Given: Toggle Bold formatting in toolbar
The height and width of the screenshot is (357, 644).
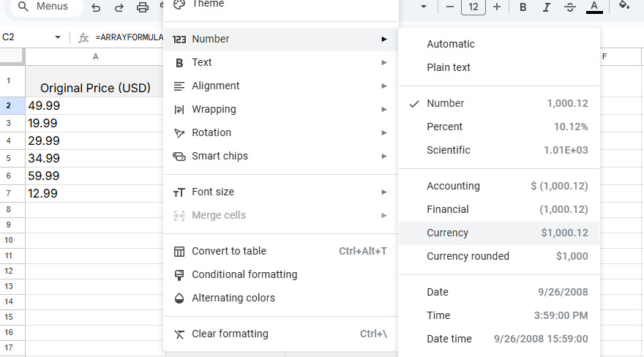Looking at the screenshot, I should coord(523,7).
